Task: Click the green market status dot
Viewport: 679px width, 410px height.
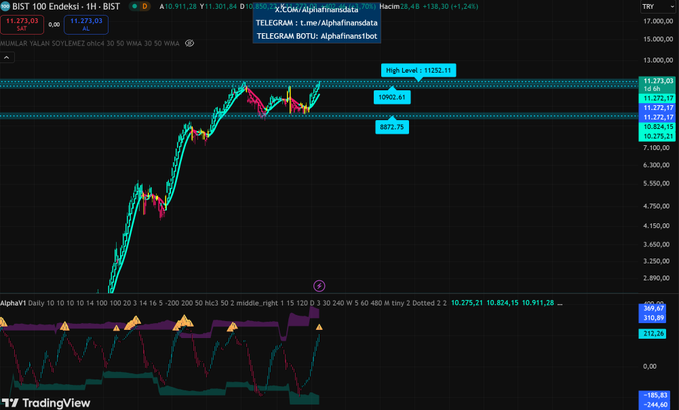Action: tap(135, 6)
